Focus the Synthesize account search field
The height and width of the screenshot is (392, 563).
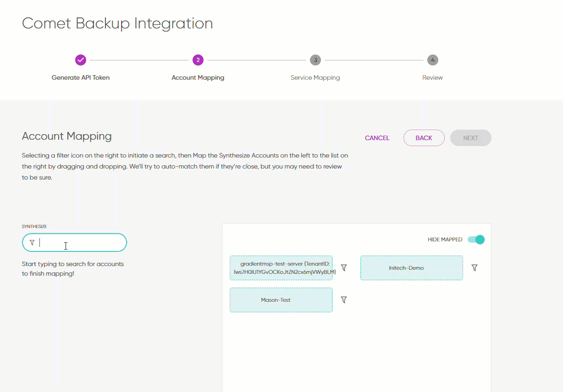point(80,243)
